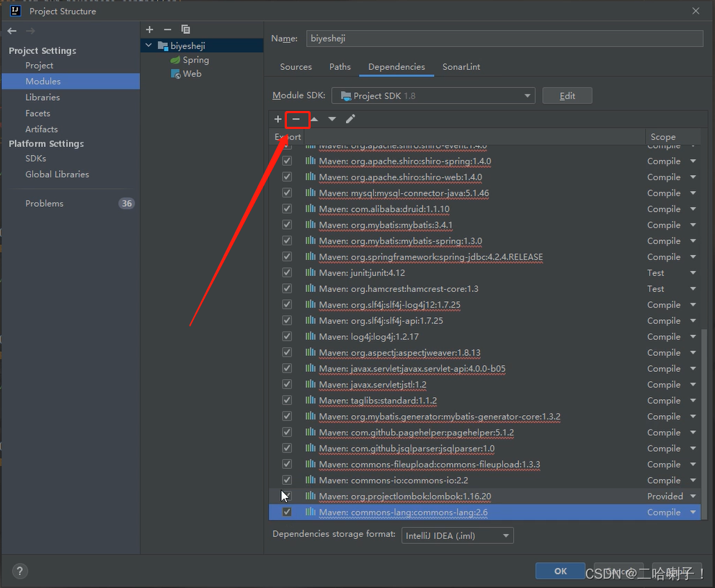
Task: Go forward with the right arrow
Action: 30,31
